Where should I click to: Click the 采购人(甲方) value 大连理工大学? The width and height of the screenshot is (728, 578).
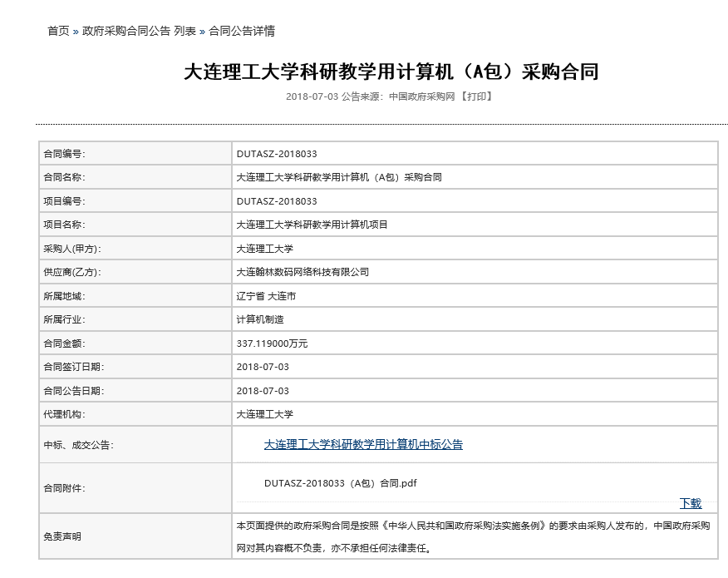click(x=265, y=249)
